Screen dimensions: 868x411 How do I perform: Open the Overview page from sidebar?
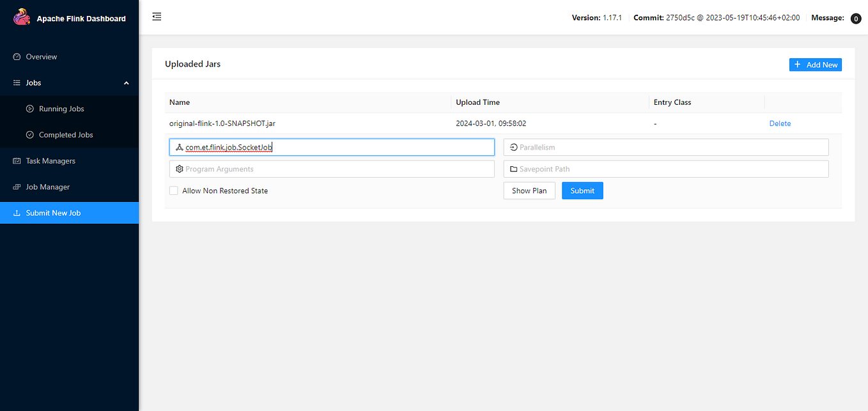[x=40, y=56]
